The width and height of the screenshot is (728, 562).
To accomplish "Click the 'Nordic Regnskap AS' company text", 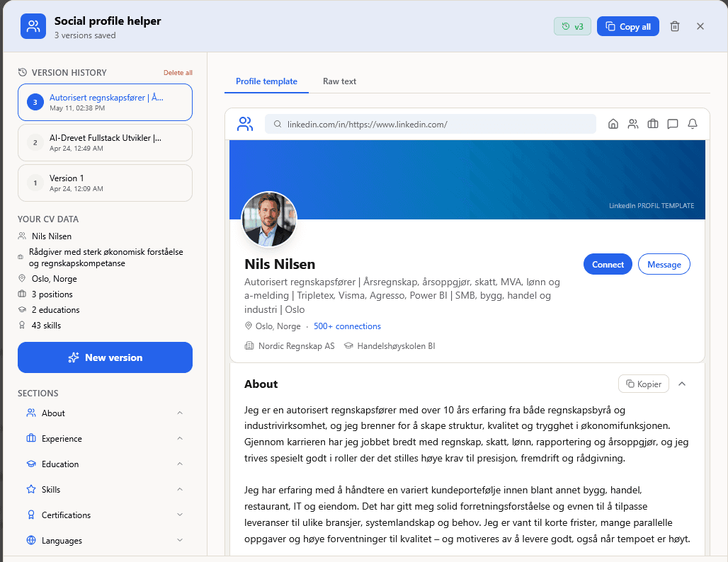I will tap(296, 345).
